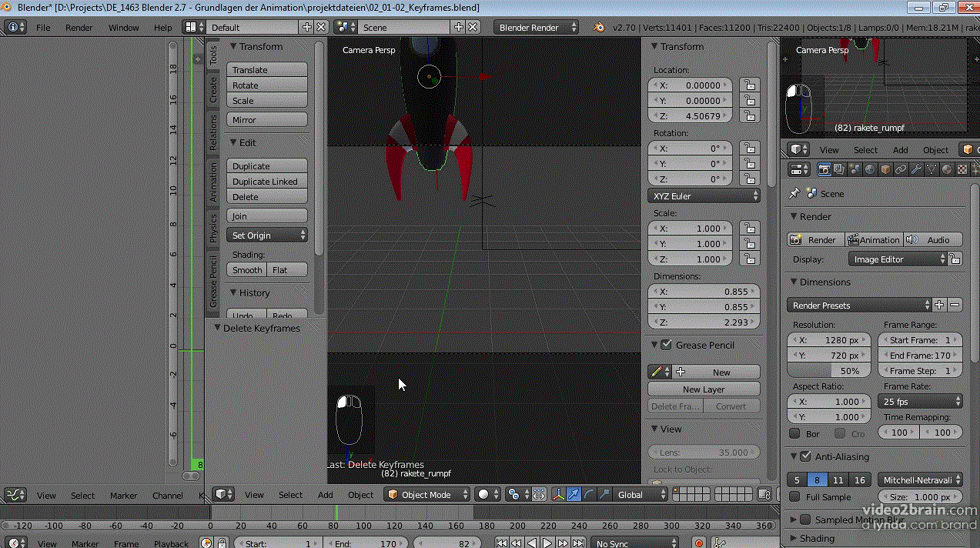
Task: Open the XYZ Euler rotation mode dropdown
Action: [x=704, y=195]
